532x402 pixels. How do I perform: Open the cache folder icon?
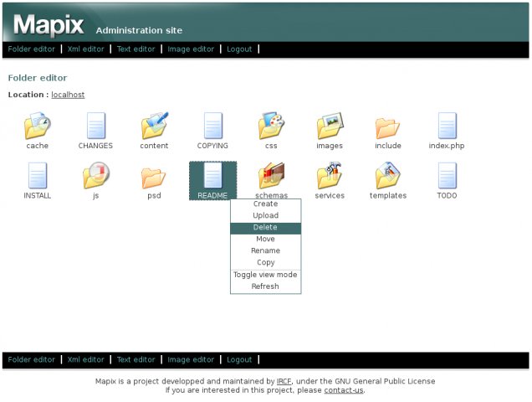click(37, 126)
